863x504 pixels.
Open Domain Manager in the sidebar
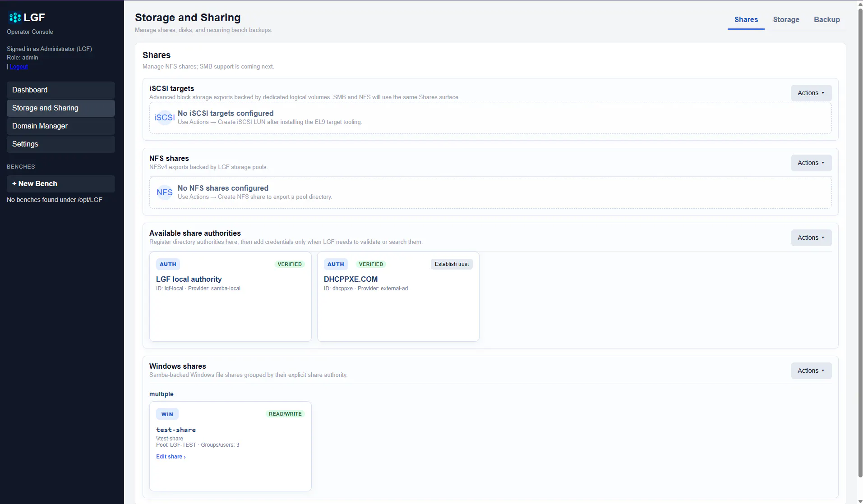pos(61,126)
